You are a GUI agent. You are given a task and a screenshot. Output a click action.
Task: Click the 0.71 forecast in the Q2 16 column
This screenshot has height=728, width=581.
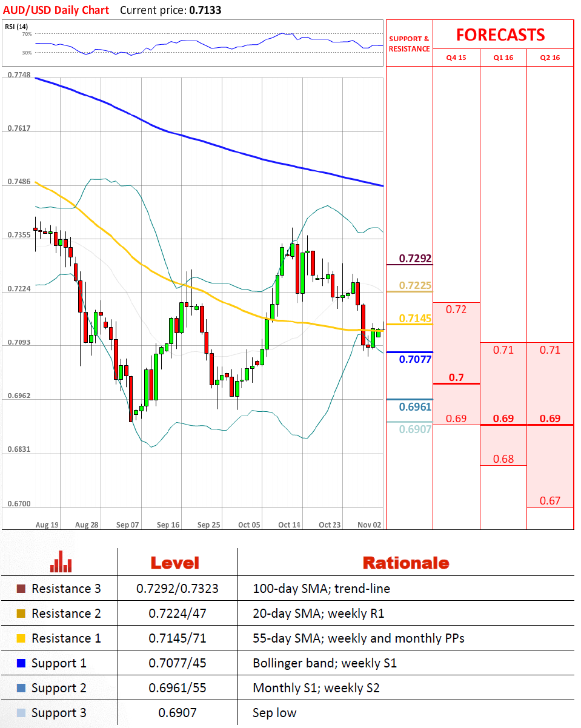[x=550, y=349]
